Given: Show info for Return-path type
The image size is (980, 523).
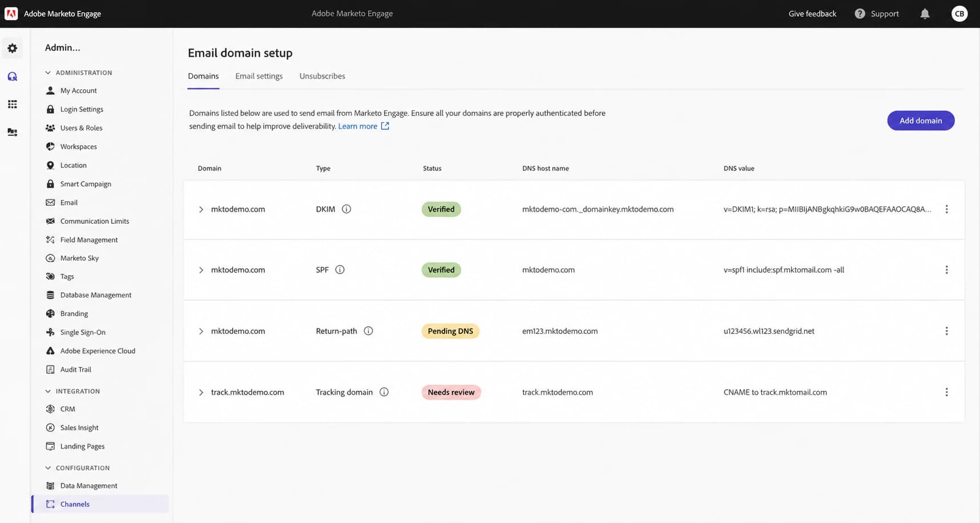Looking at the screenshot, I should click(368, 331).
